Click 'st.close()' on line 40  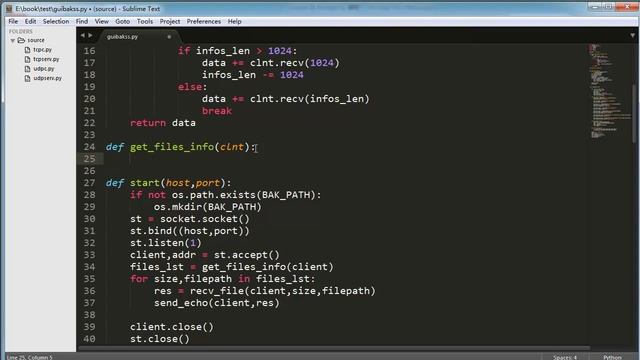pyautogui.click(x=160, y=339)
